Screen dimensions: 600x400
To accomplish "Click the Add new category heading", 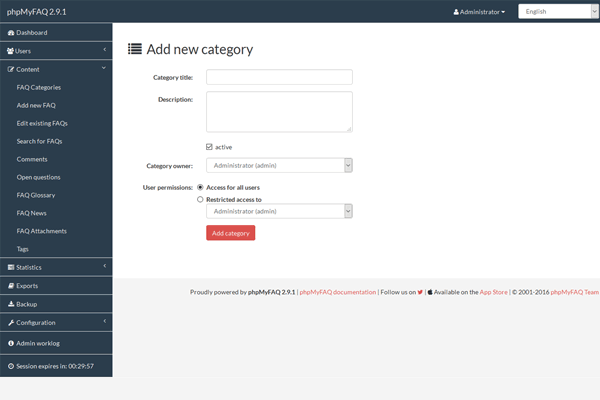I will click(x=200, y=49).
